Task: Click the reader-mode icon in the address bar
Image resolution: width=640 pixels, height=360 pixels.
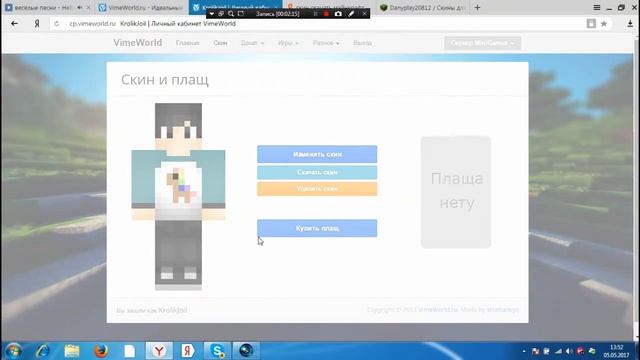Action: [x=591, y=24]
